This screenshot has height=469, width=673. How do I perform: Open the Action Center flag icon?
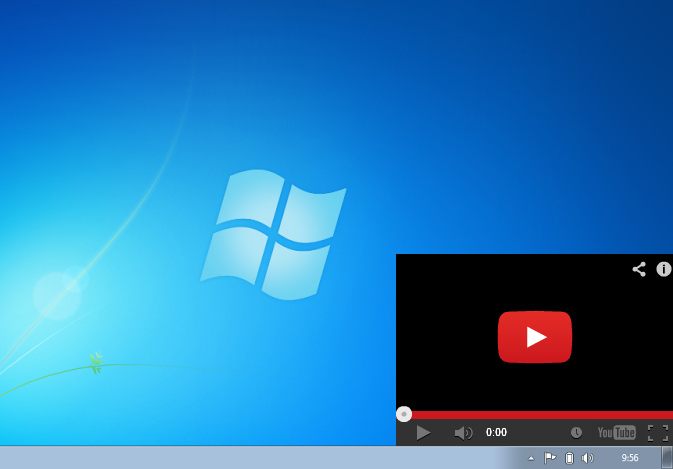pyautogui.click(x=550, y=457)
